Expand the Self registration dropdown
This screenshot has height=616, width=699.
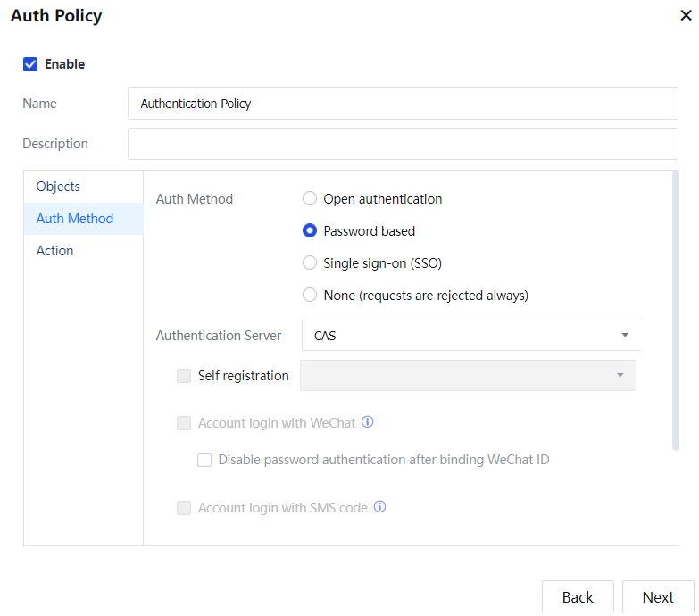tap(468, 376)
